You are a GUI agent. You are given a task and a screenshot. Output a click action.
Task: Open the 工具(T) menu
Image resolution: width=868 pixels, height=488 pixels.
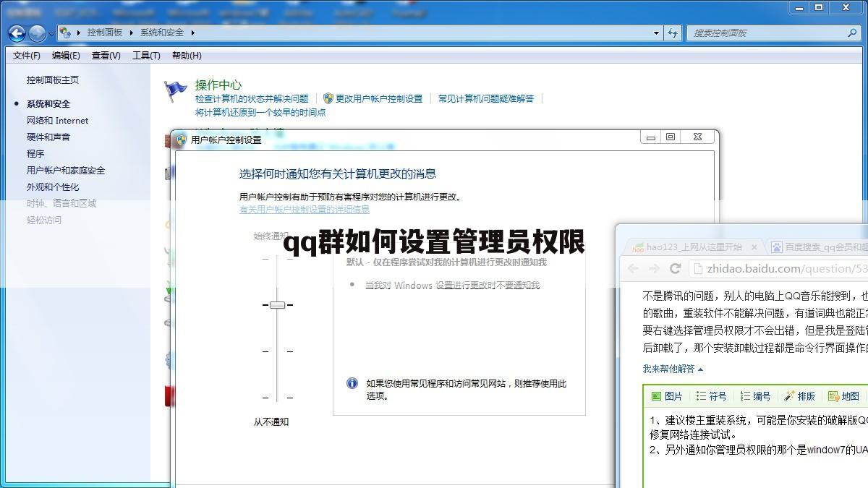click(146, 56)
